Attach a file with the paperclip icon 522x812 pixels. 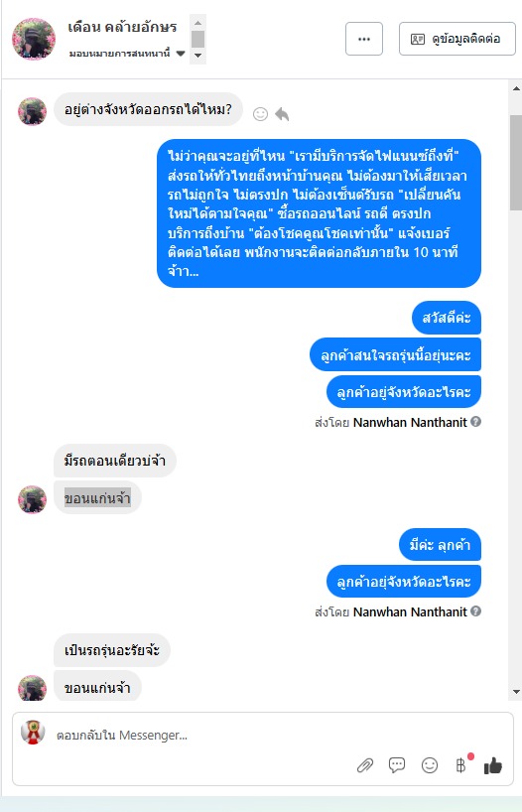point(365,765)
